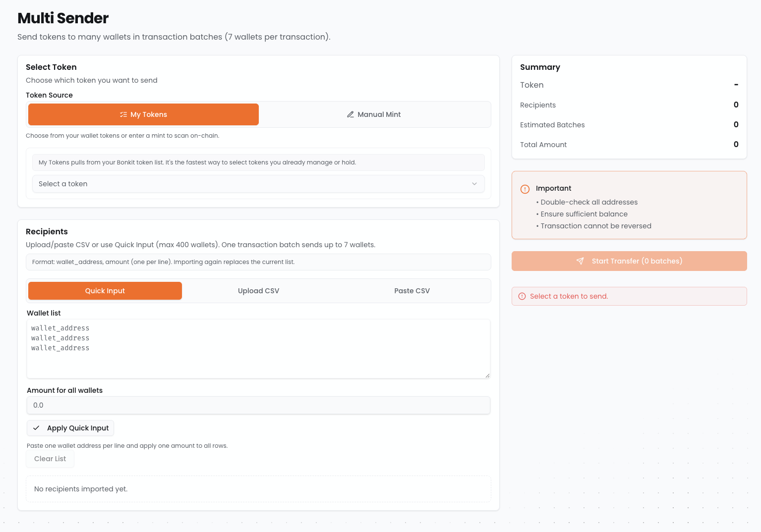Click the checkmark icon on Apply Quick Input
Image resolution: width=761 pixels, height=532 pixels.
36,428
